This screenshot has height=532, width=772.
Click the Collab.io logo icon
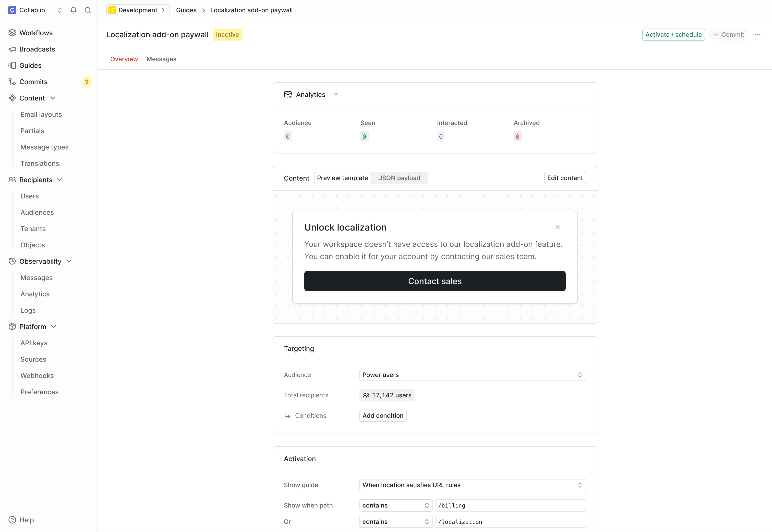(x=12, y=10)
